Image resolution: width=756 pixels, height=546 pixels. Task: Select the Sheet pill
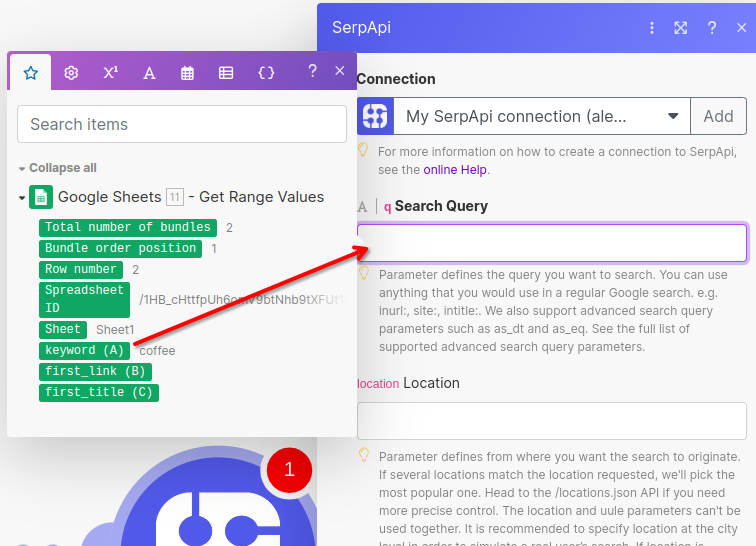[63, 329]
